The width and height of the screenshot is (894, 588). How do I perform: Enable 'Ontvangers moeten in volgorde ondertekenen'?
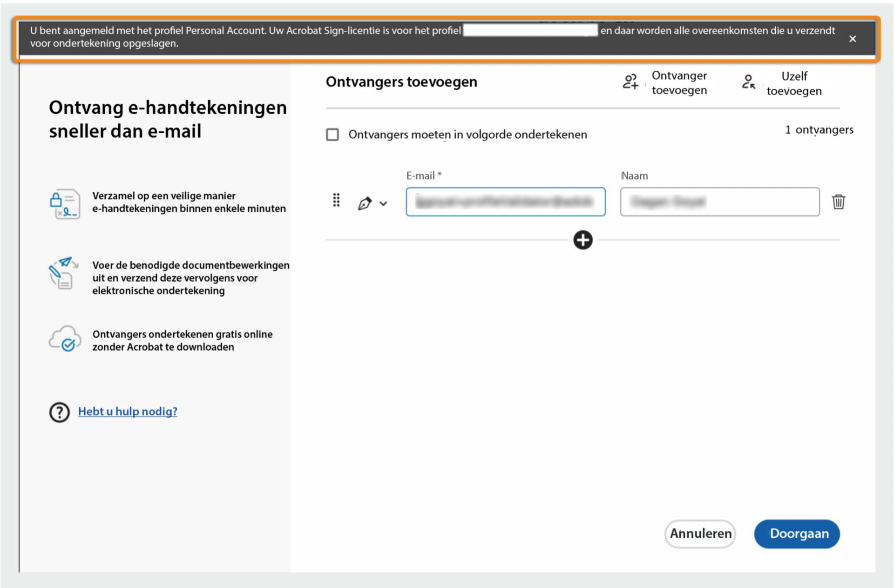coord(332,135)
